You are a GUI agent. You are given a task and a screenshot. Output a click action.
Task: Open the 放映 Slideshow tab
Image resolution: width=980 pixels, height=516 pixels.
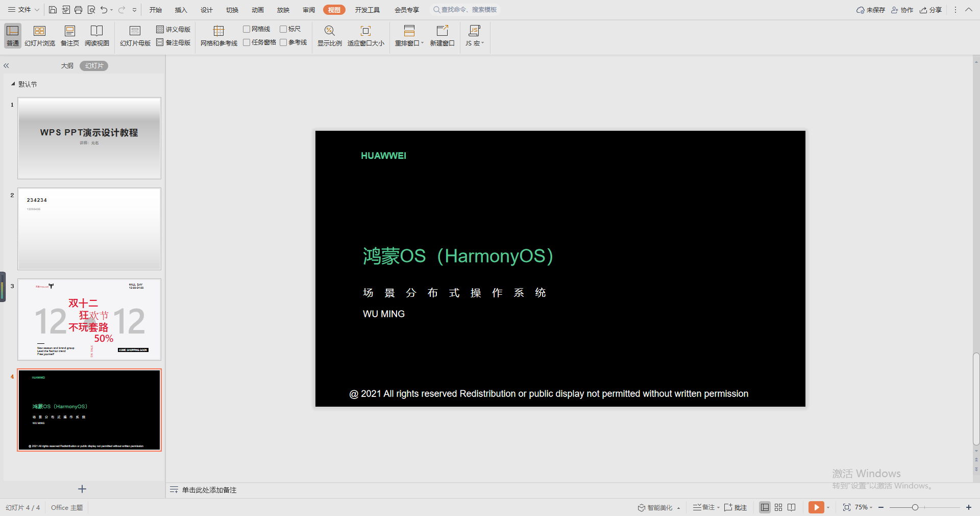[x=283, y=10]
